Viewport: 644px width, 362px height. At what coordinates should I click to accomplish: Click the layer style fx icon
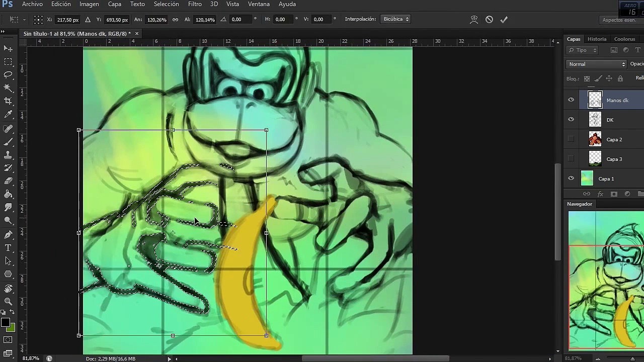click(600, 194)
